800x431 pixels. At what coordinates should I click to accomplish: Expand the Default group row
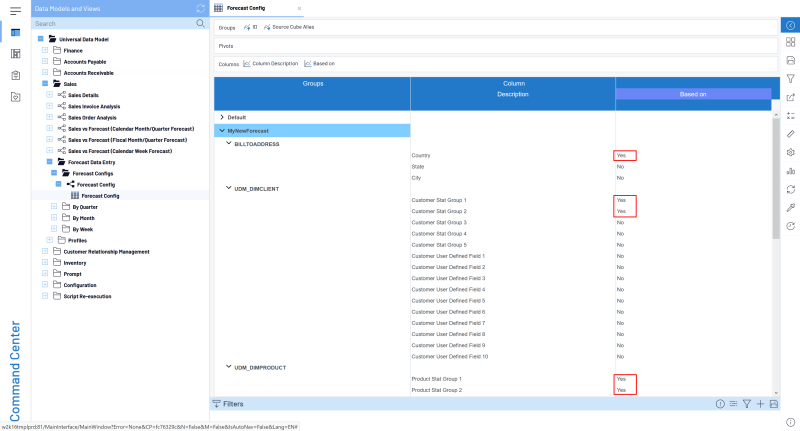coord(221,117)
